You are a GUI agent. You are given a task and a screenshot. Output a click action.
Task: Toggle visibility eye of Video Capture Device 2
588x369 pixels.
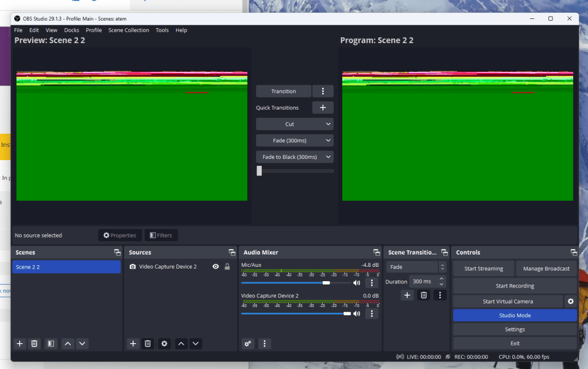pyautogui.click(x=216, y=267)
